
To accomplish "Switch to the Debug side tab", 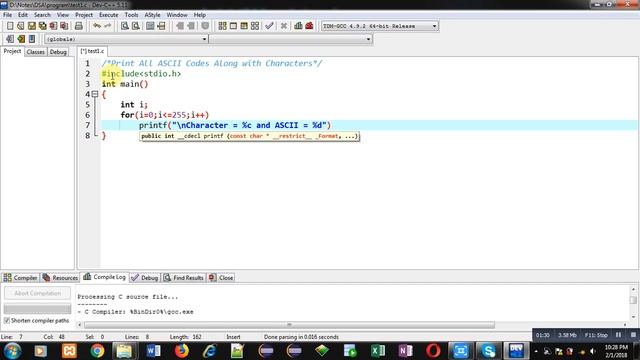I will point(58,52).
